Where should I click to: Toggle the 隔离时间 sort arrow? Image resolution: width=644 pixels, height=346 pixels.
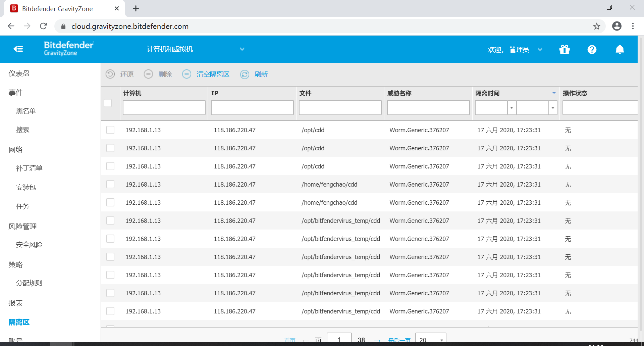point(554,93)
